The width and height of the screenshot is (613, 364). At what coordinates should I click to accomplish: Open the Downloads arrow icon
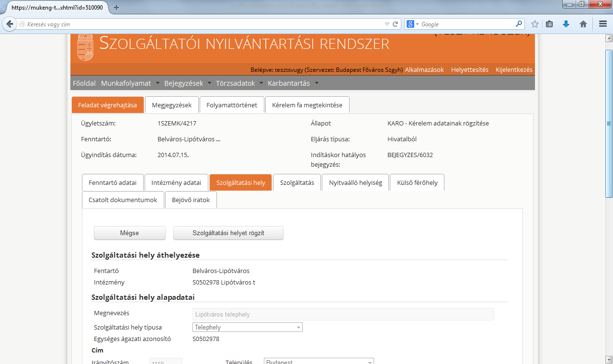[566, 24]
